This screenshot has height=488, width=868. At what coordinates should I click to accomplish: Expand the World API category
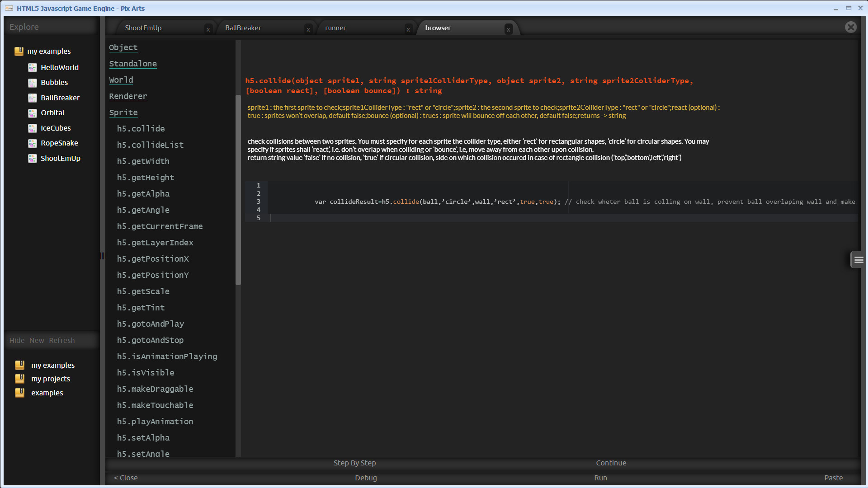pos(121,80)
